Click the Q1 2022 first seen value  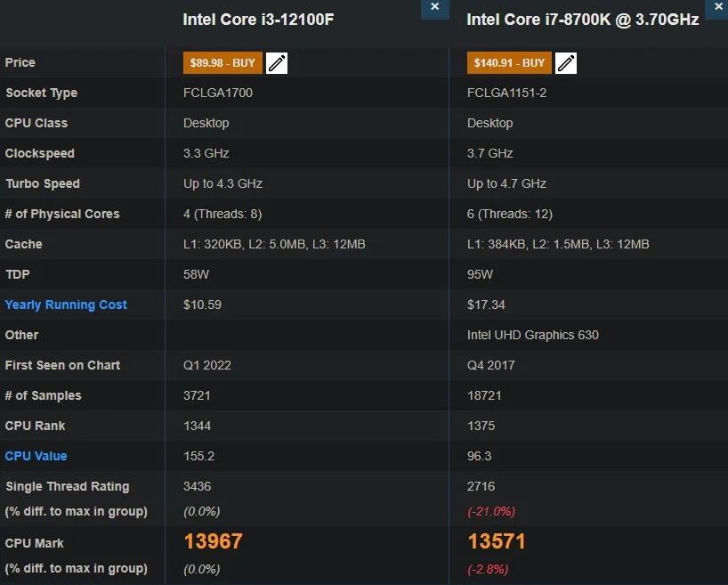[x=207, y=365]
